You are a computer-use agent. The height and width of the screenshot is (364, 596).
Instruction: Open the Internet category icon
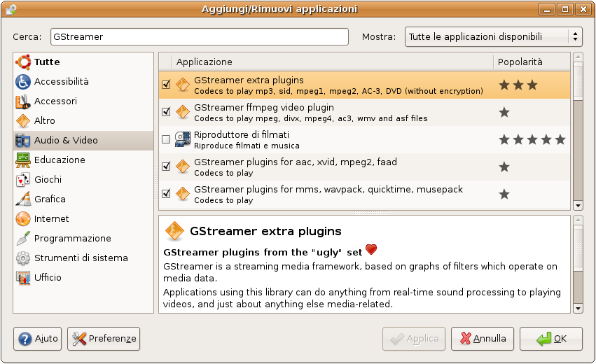pos(22,219)
